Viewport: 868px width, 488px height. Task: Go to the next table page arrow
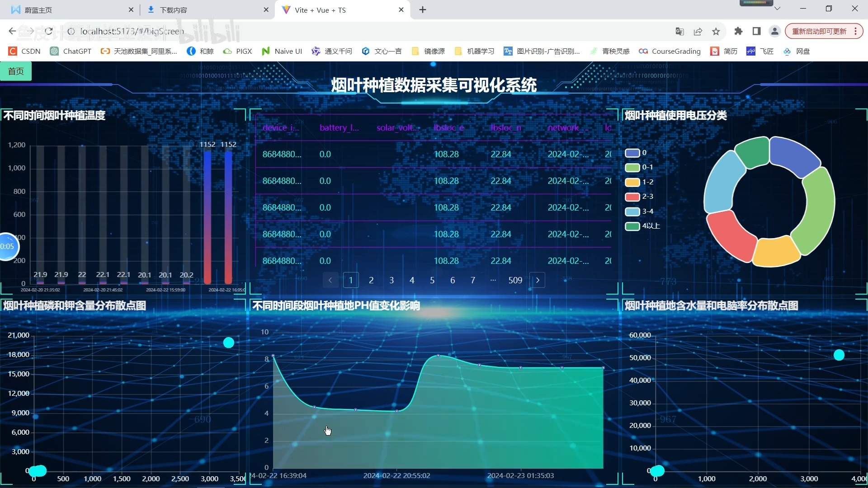tap(537, 280)
